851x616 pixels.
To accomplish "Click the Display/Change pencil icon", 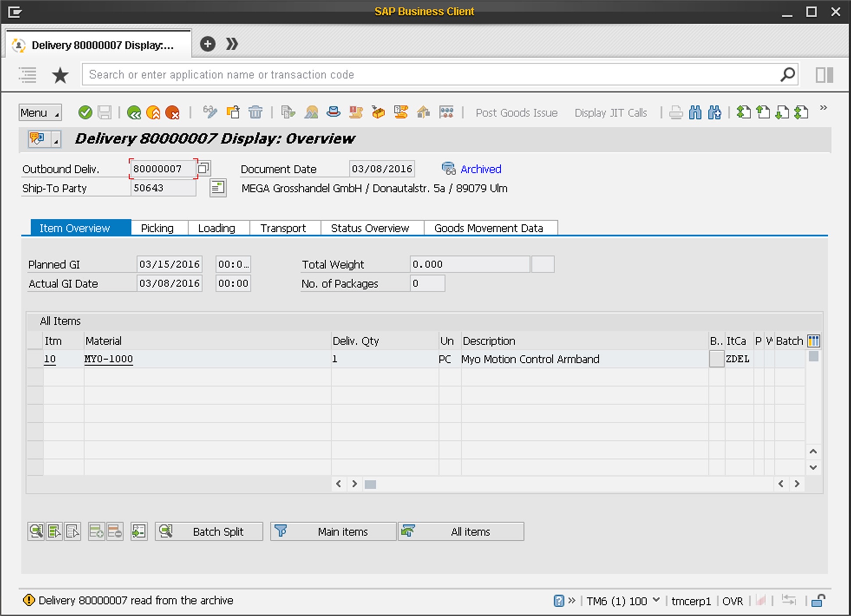I will [210, 112].
